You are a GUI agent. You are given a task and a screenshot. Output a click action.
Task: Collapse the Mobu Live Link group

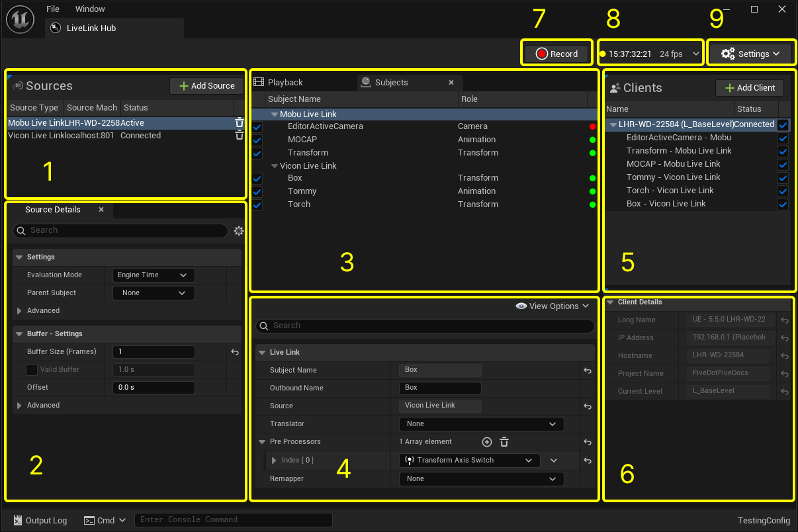pos(275,114)
